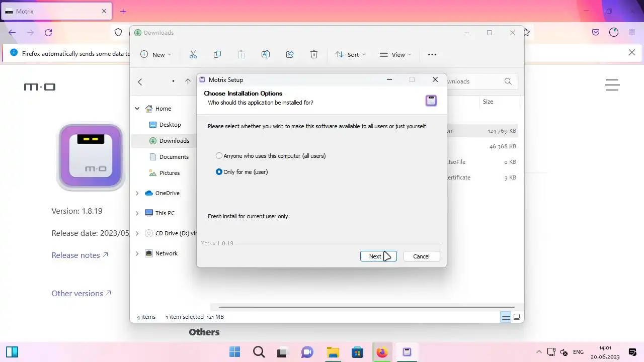Go back in Firefox browser
This screenshot has width=644, height=362.
tap(12, 32)
